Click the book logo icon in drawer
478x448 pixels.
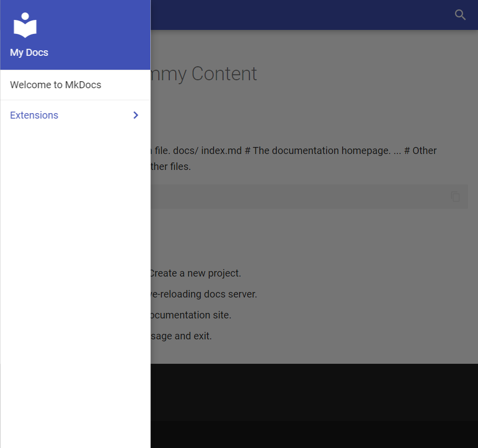(x=25, y=25)
